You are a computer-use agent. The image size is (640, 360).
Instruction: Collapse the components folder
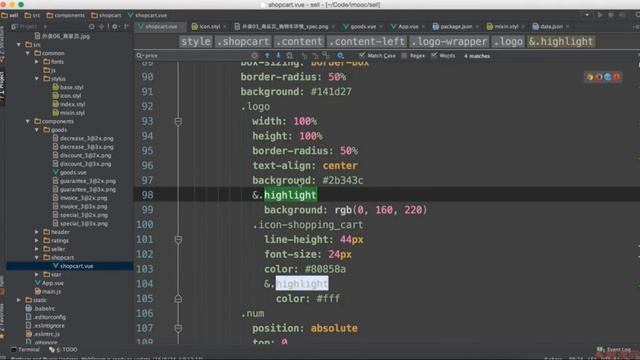pos(28,121)
